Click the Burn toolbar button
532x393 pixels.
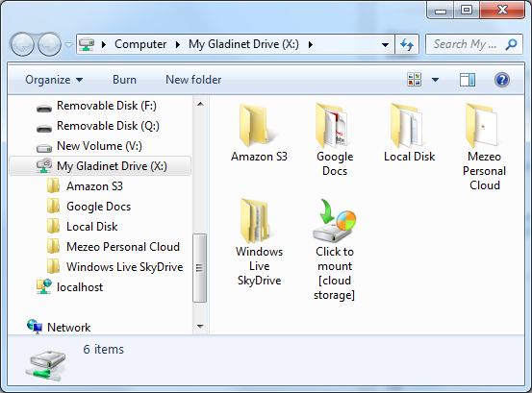(124, 80)
